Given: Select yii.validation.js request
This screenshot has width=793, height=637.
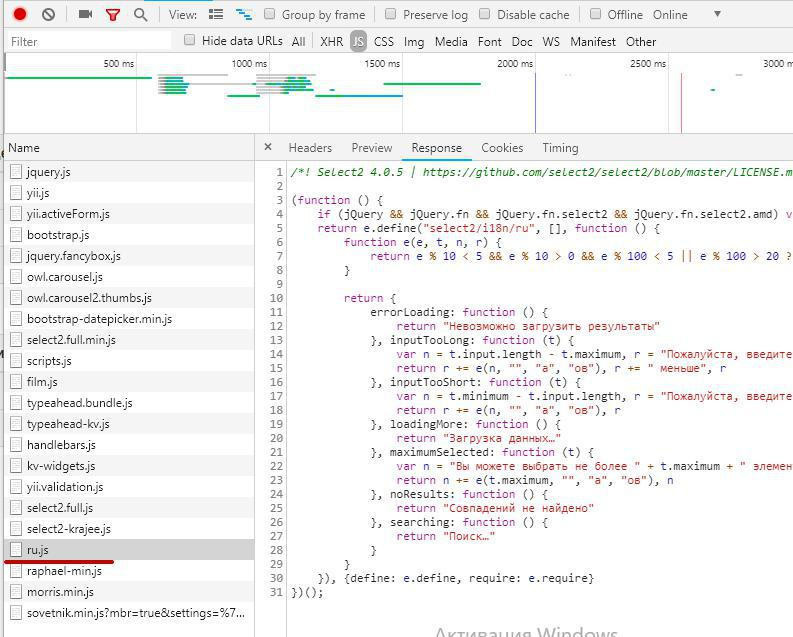Looking at the screenshot, I should (x=129, y=486).
